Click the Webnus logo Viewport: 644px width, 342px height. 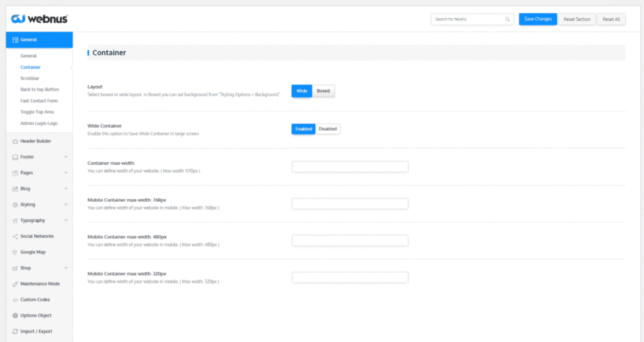click(x=39, y=19)
